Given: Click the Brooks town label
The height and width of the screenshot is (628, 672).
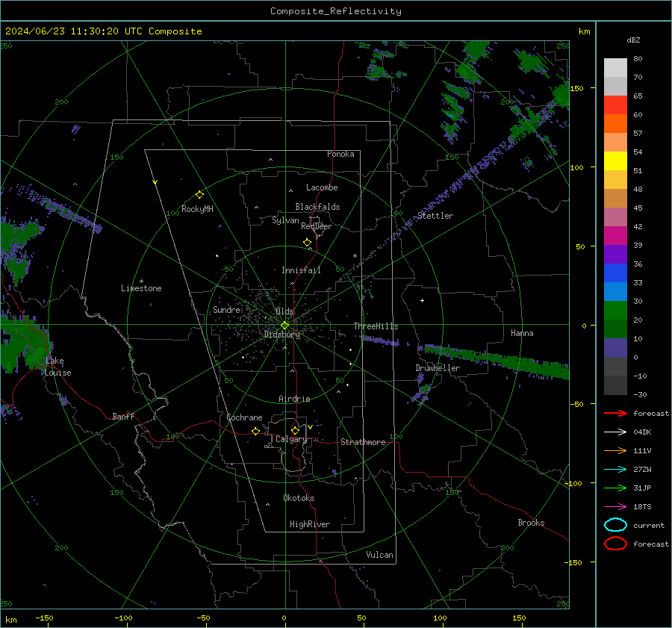Looking at the screenshot, I should click(x=531, y=523).
